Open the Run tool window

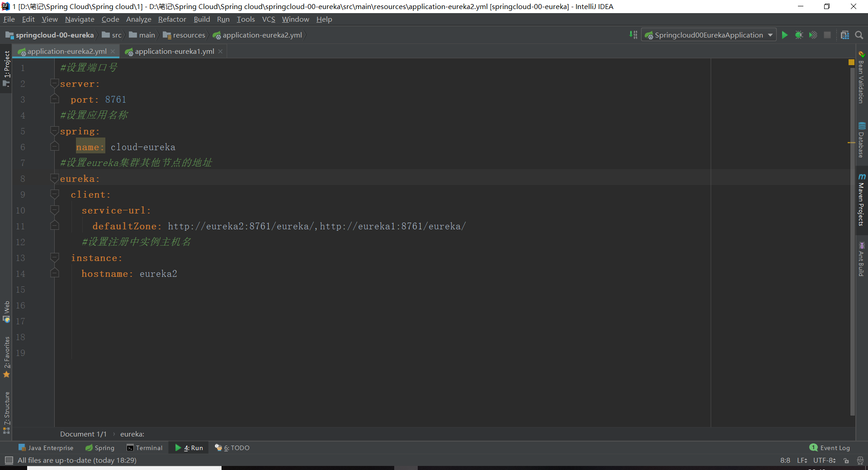189,448
